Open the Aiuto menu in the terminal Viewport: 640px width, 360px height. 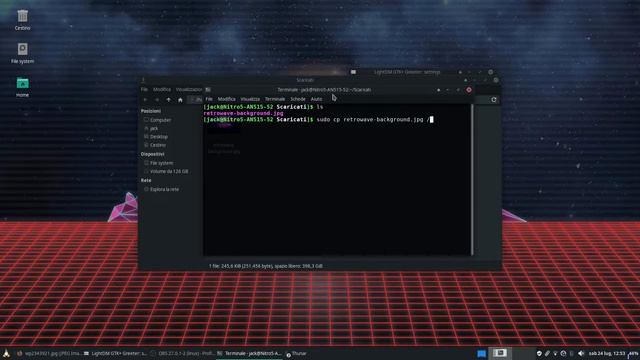316,99
